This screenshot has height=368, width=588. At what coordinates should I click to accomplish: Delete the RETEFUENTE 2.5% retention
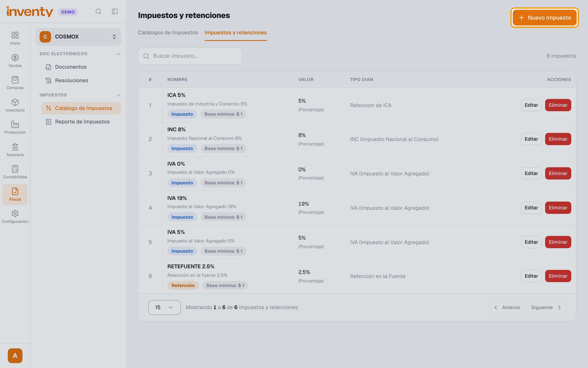[558, 276]
